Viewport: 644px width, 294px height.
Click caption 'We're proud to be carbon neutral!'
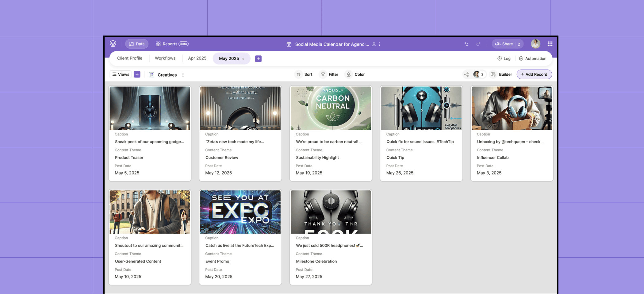click(329, 142)
